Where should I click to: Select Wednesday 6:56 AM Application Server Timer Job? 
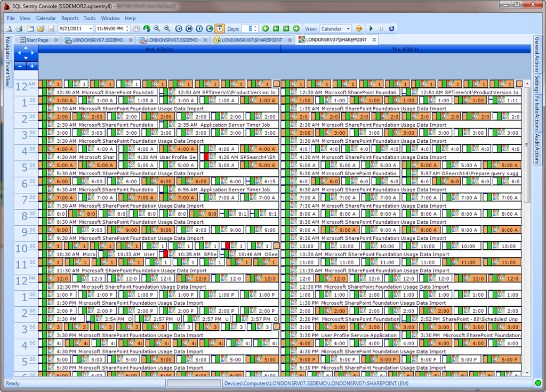[x=219, y=190]
